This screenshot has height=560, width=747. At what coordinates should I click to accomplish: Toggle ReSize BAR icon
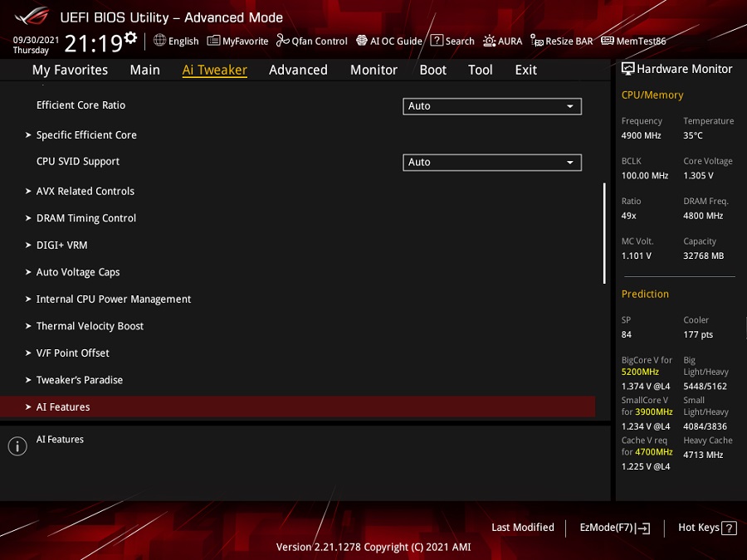point(537,41)
